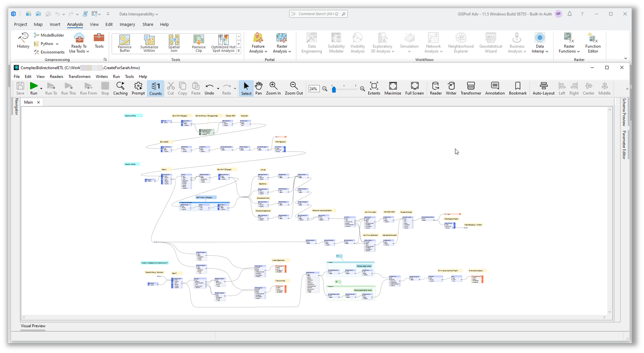Switch to the Analysis ribbon tab
This screenshot has width=644, height=353.
click(75, 24)
